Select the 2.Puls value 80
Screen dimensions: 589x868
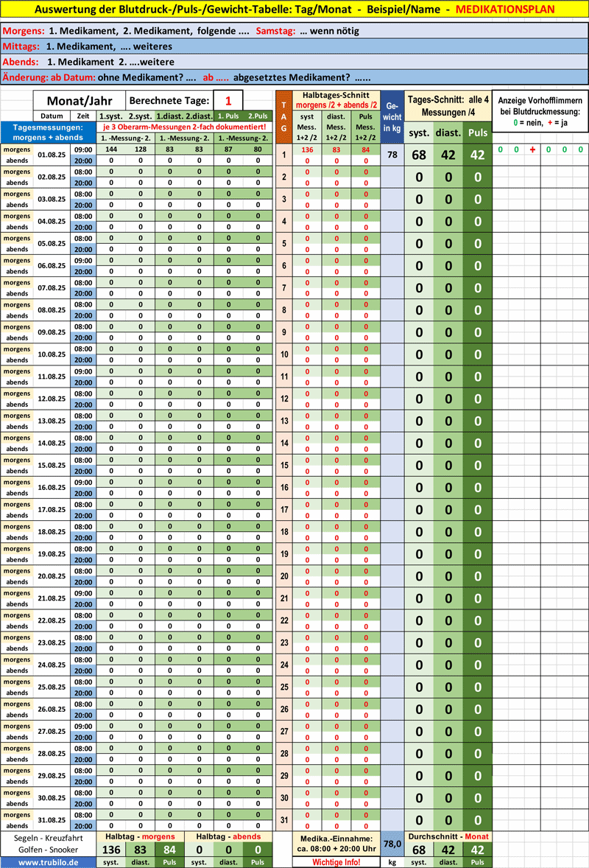tap(258, 150)
